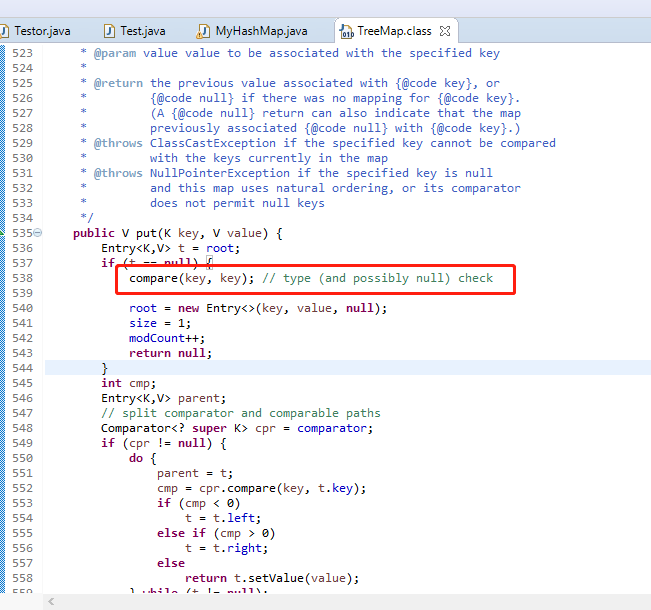This screenshot has width=651, height=610.
Task: Click line number 538
Action: pos(22,278)
